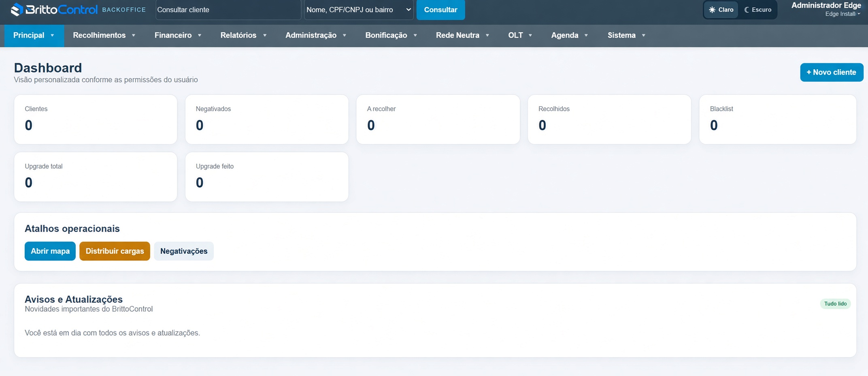Image resolution: width=868 pixels, height=376 pixels.
Task: Open the Clientes stat card
Action: [x=96, y=120]
